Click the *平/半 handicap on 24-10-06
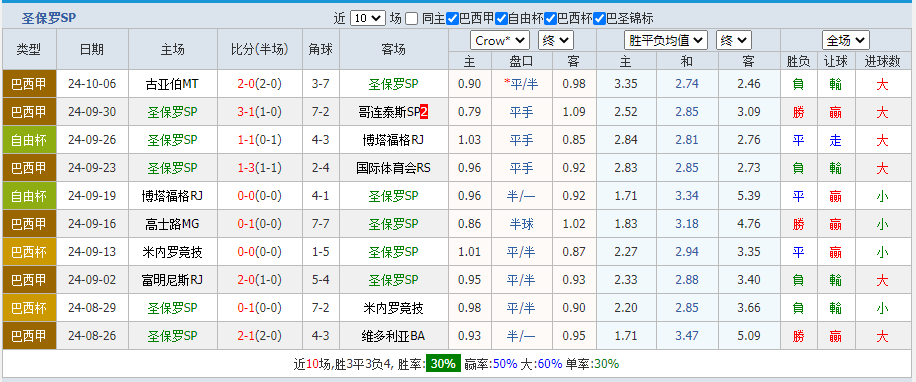This screenshot has height=382, width=916. point(521,84)
